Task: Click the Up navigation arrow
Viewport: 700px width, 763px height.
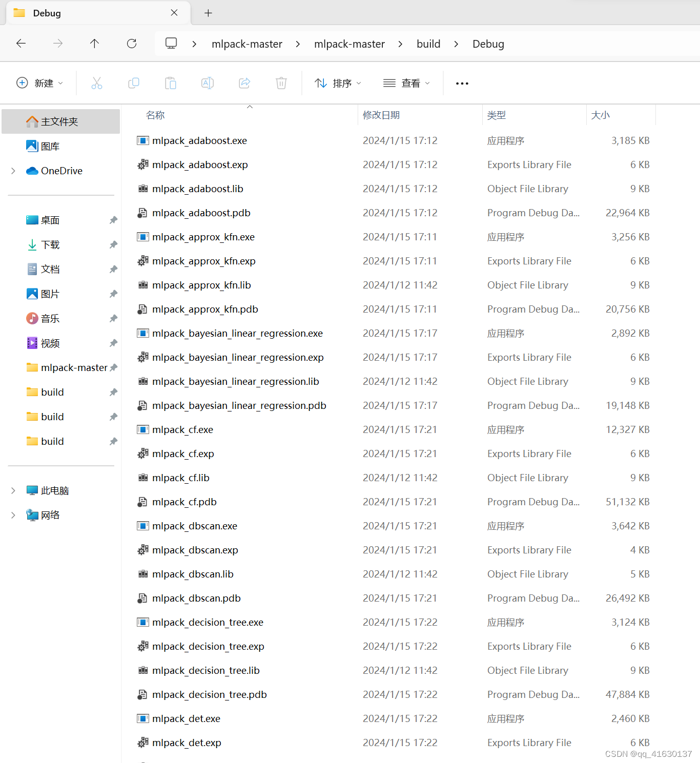Action: point(94,44)
